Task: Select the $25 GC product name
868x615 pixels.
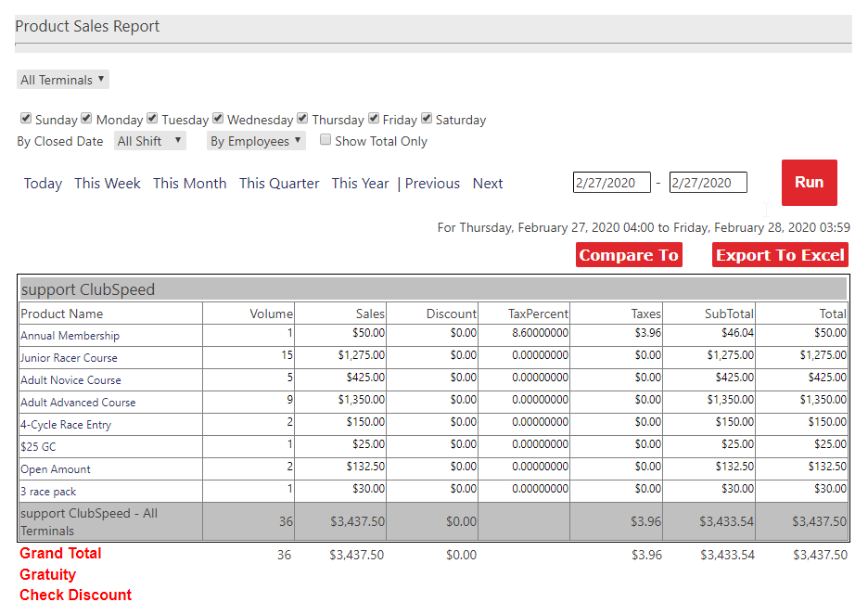Action: click(x=38, y=447)
